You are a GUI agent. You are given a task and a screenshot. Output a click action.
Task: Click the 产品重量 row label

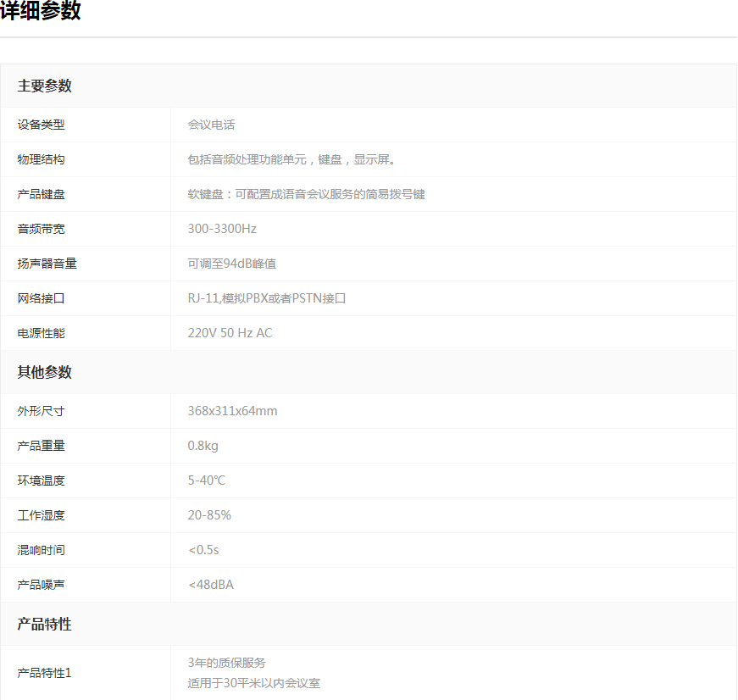point(41,446)
